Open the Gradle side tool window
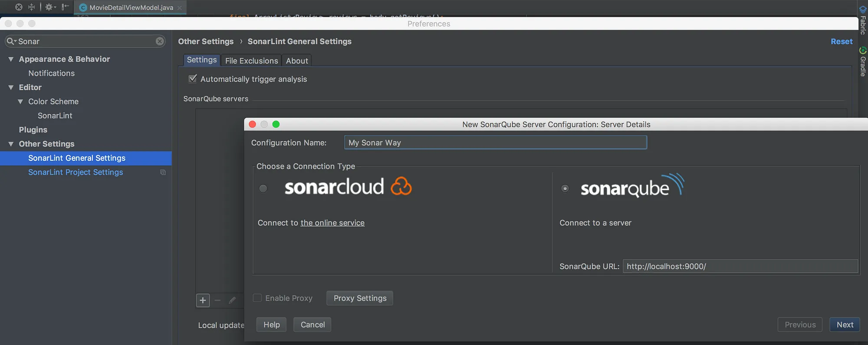The image size is (868, 345). click(863, 62)
